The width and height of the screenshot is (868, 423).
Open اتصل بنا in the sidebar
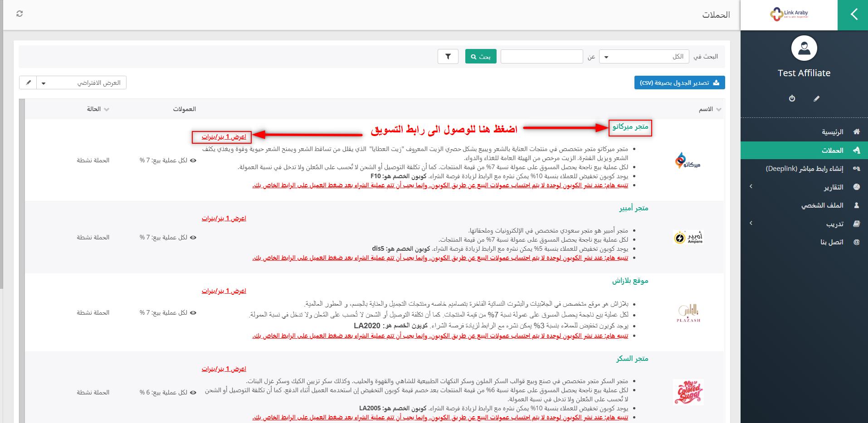(x=832, y=242)
